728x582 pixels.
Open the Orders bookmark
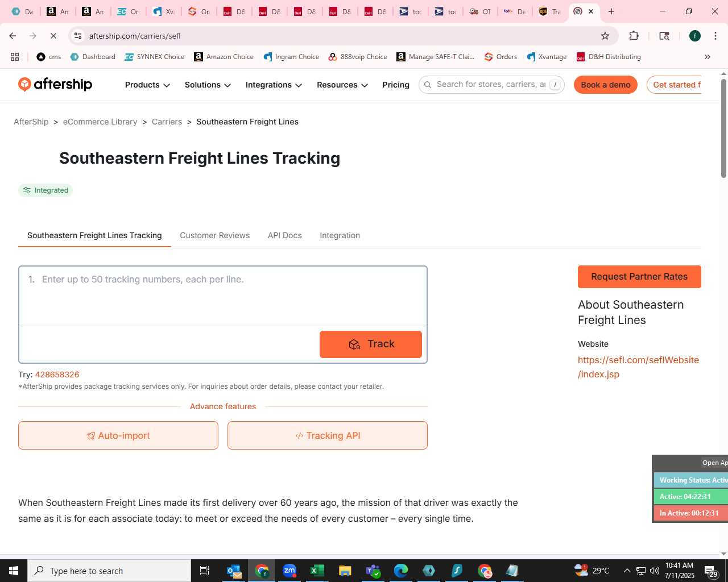pyautogui.click(x=500, y=57)
